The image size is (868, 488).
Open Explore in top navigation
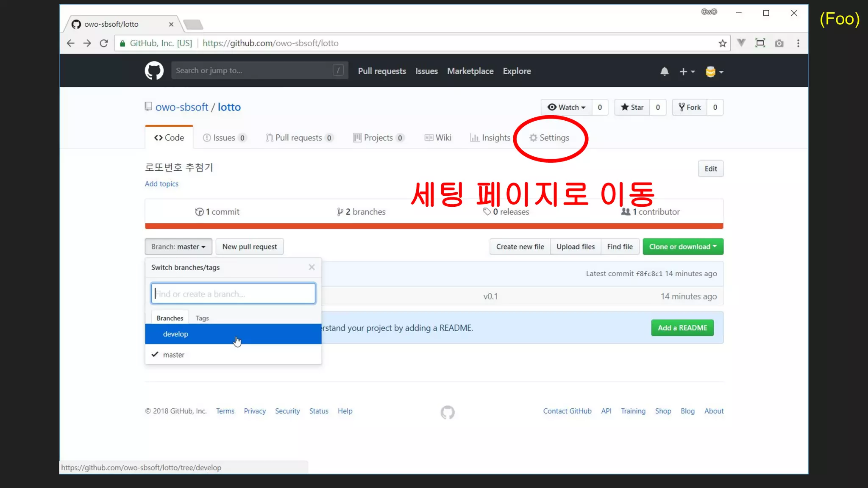pyautogui.click(x=517, y=71)
